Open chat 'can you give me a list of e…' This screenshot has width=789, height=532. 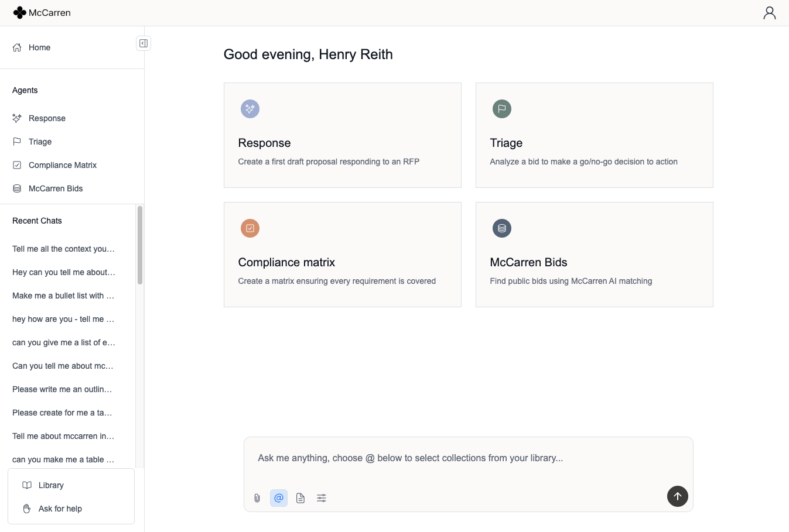[63, 342]
